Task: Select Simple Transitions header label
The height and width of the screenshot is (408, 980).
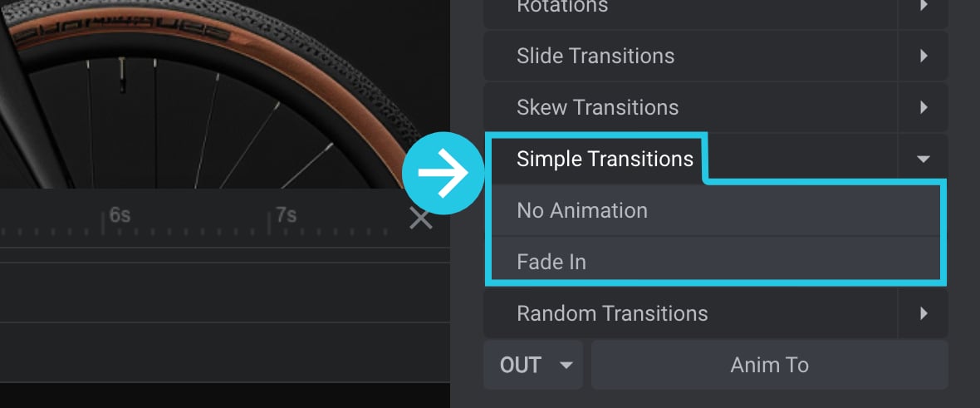Action: [x=605, y=159]
